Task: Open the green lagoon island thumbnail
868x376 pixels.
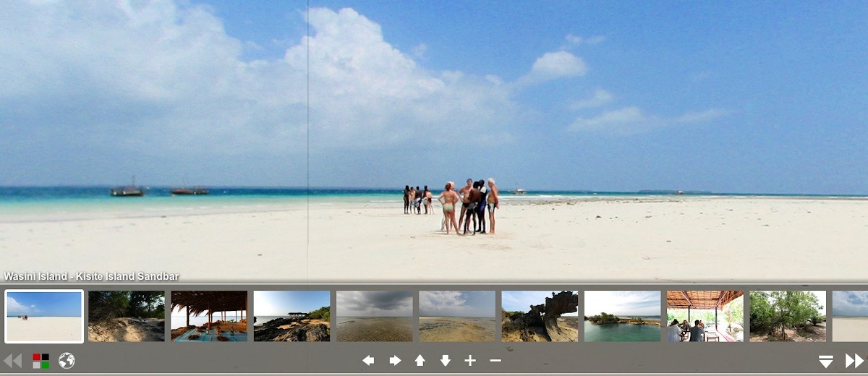Action: [x=622, y=316]
